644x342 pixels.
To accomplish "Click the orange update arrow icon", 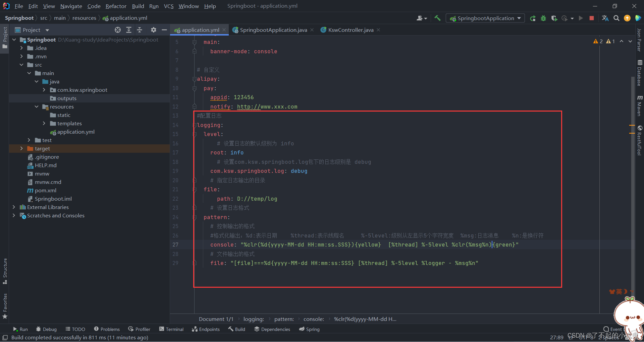I will tap(627, 18).
